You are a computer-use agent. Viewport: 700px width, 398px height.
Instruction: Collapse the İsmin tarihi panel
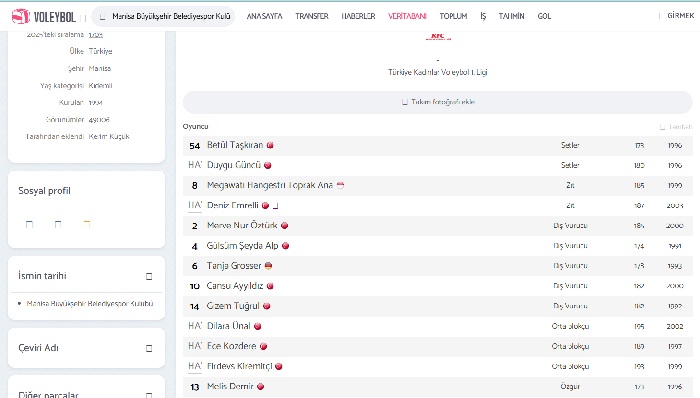coord(149,276)
